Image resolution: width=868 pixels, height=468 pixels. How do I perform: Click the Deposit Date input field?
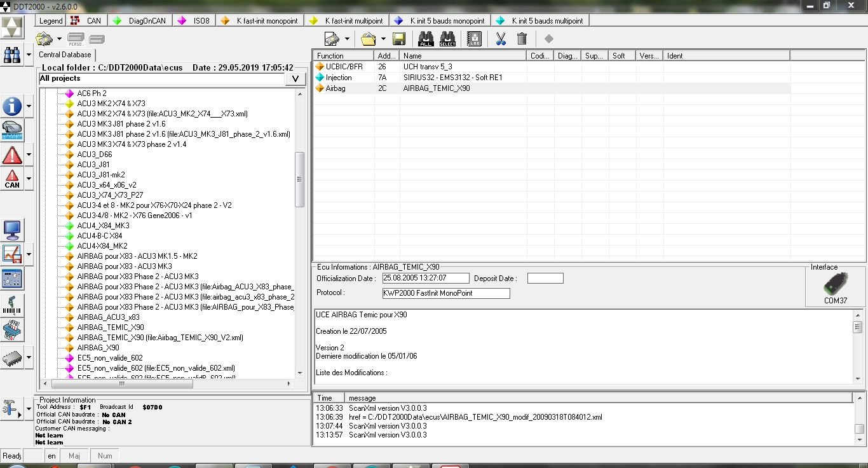pos(545,279)
